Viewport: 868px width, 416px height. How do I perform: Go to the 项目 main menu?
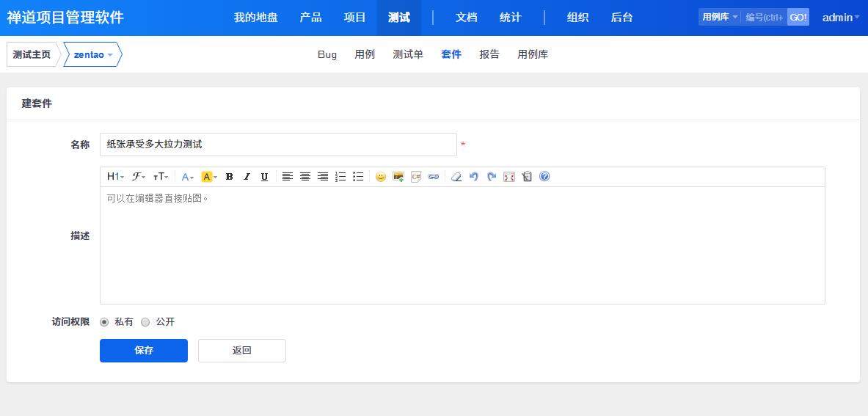355,18
